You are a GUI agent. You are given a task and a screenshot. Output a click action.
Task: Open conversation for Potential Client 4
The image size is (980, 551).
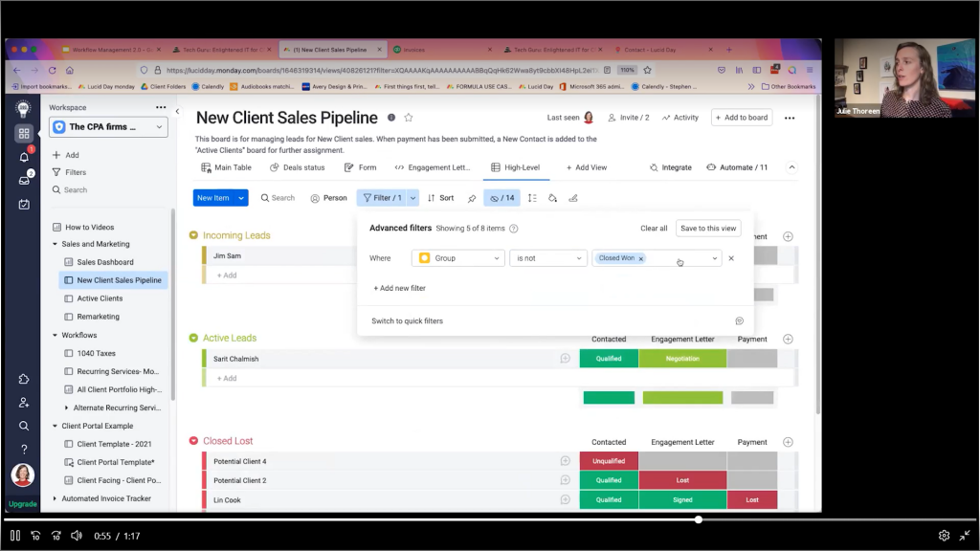coord(565,461)
